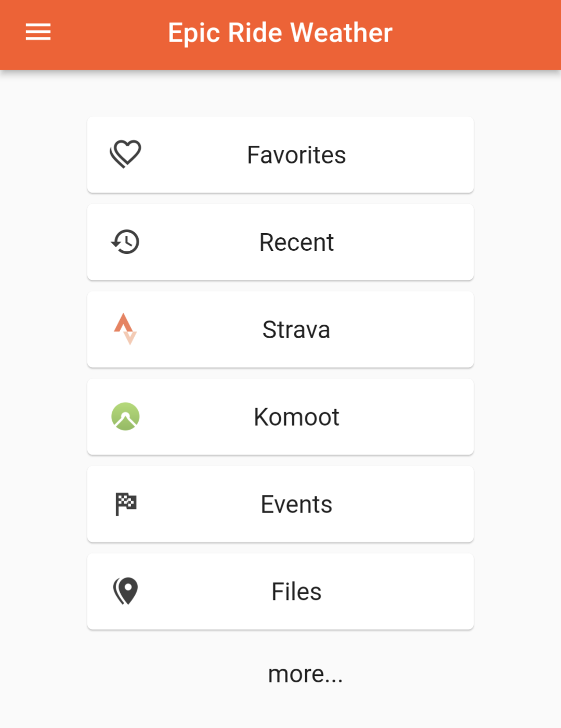Open the Events text label
This screenshot has width=561, height=728.
pyautogui.click(x=296, y=505)
